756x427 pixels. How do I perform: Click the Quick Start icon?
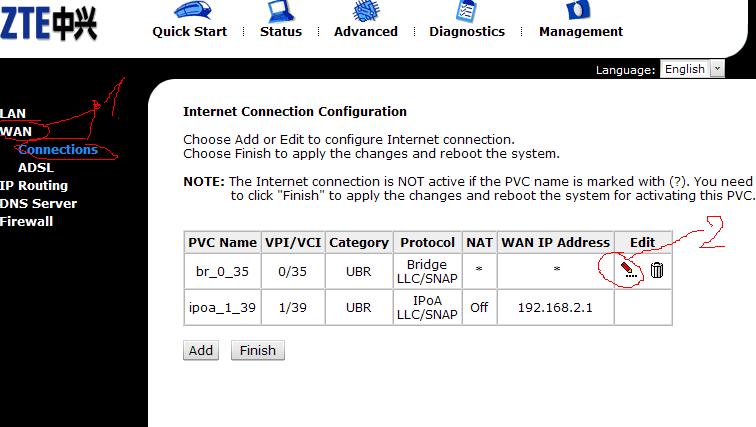(x=192, y=11)
